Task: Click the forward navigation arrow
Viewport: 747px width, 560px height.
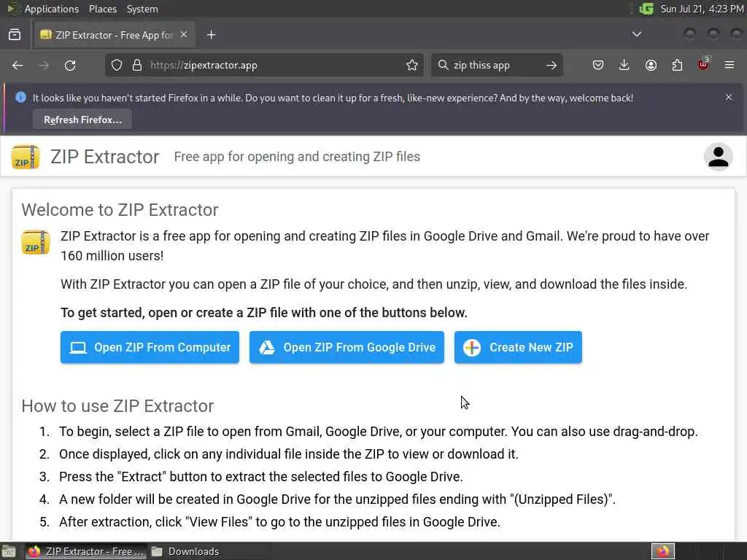Action: pyautogui.click(x=44, y=65)
